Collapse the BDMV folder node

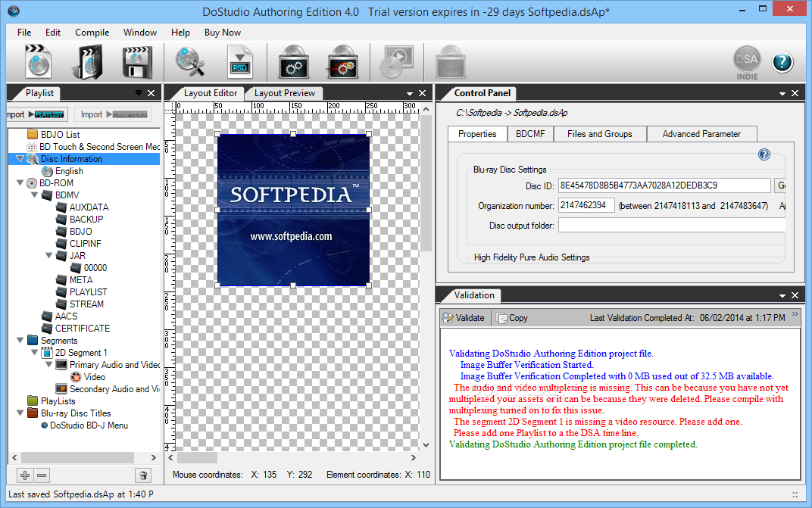click(x=35, y=195)
